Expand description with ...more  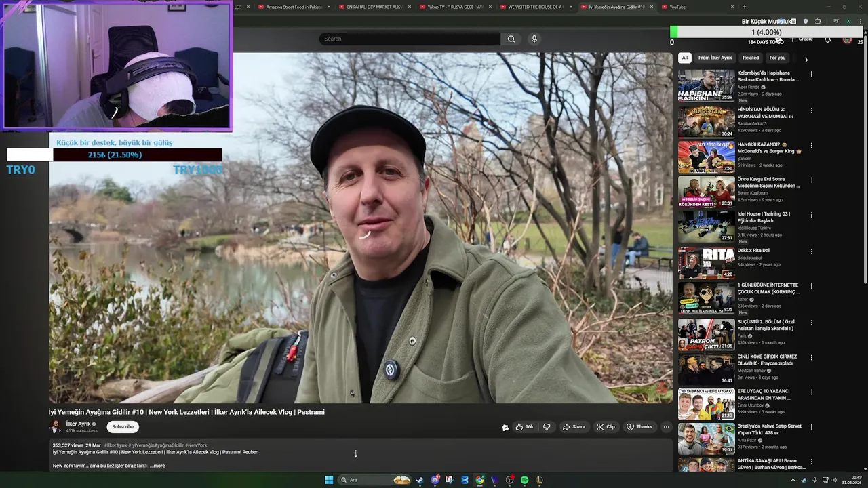157,466
